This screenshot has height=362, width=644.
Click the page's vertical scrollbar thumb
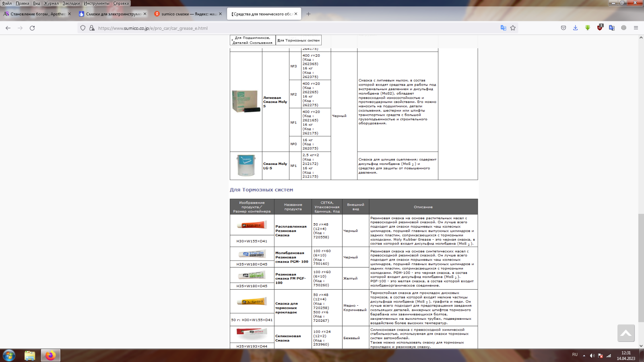(641, 268)
